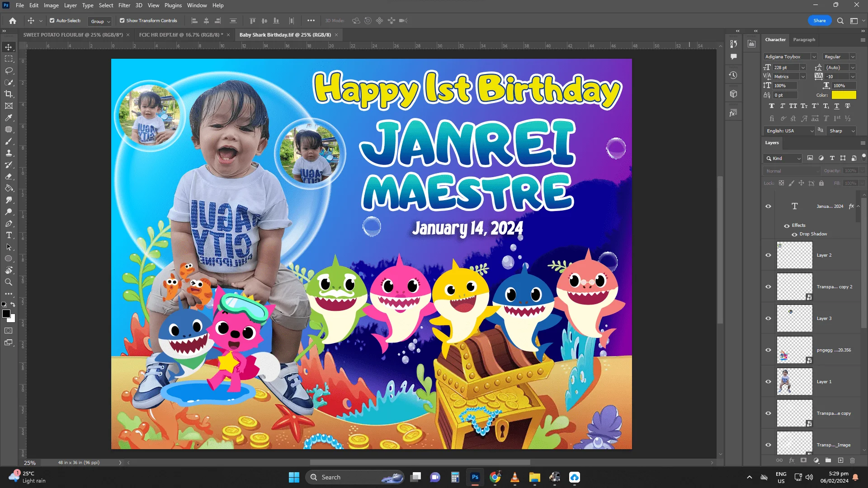Select the Hand tool
Screen dimensions: 868x488
pos(9,270)
